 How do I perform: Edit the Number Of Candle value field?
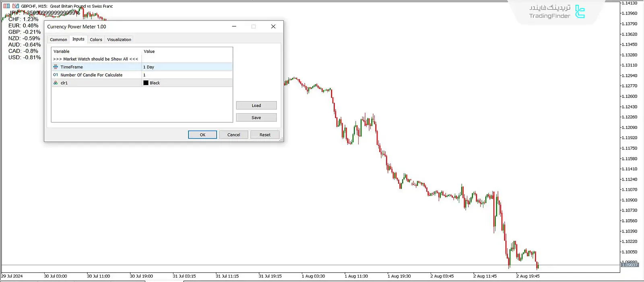187,75
